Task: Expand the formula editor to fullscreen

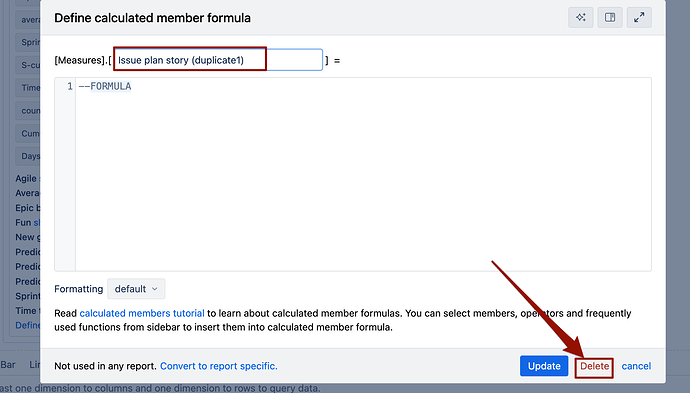Action: coord(639,18)
